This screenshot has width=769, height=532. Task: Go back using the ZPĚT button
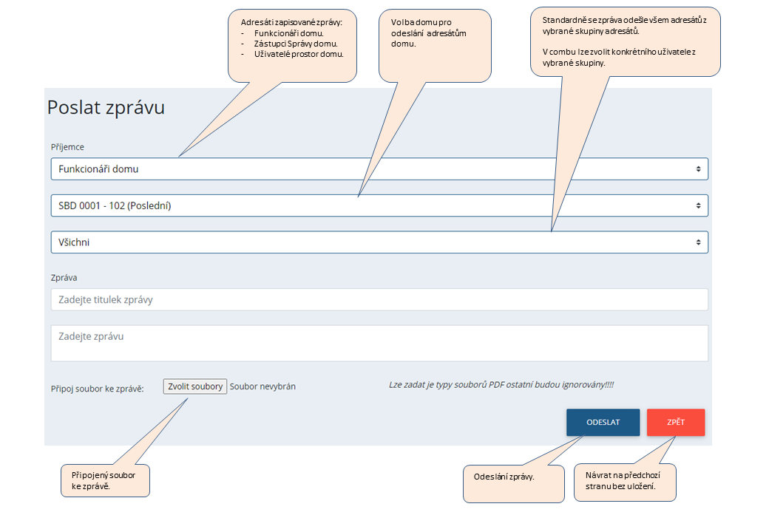675,423
